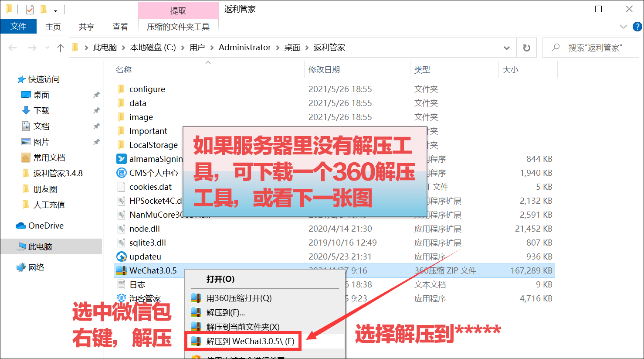Click the pin icon beside sidebar 下载

click(x=96, y=110)
